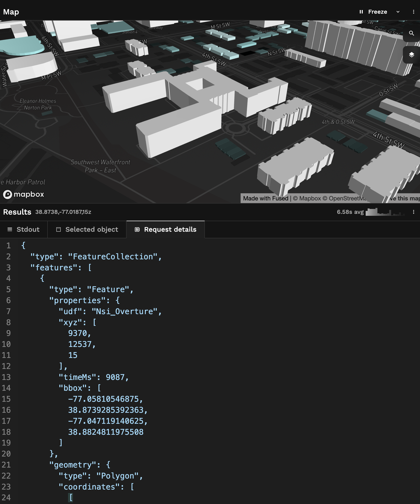Click the Mapbox logo on map
Image resolution: width=420 pixels, height=504 pixels.
(x=24, y=195)
